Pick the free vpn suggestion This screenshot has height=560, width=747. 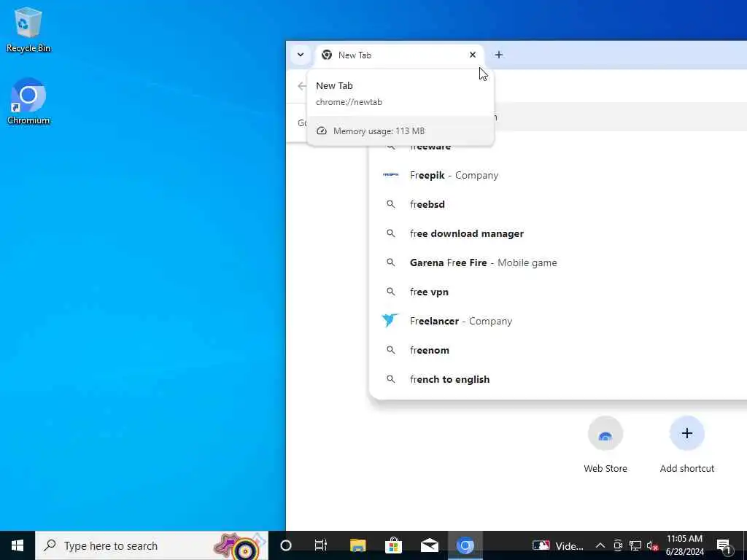coord(557,292)
